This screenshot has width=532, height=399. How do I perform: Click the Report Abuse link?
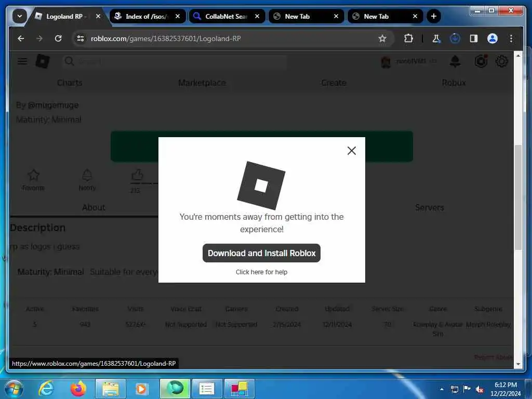coord(493,357)
